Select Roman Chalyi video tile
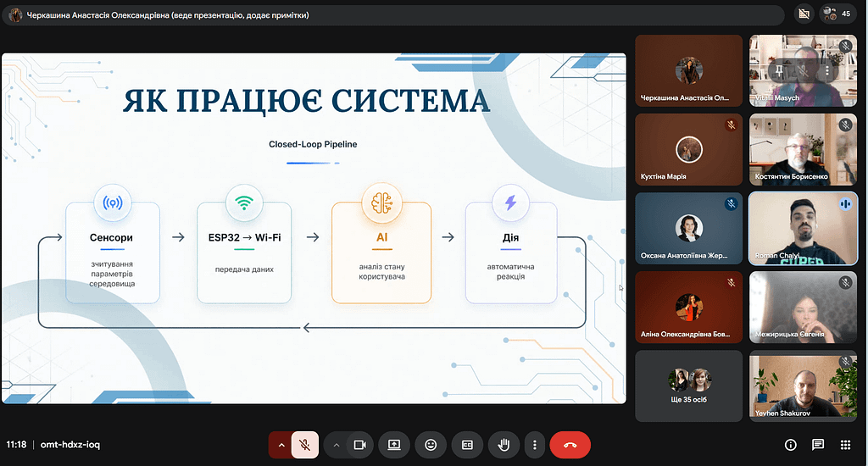The width and height of the screenshot is (868, 466). (x=804, y=229)
